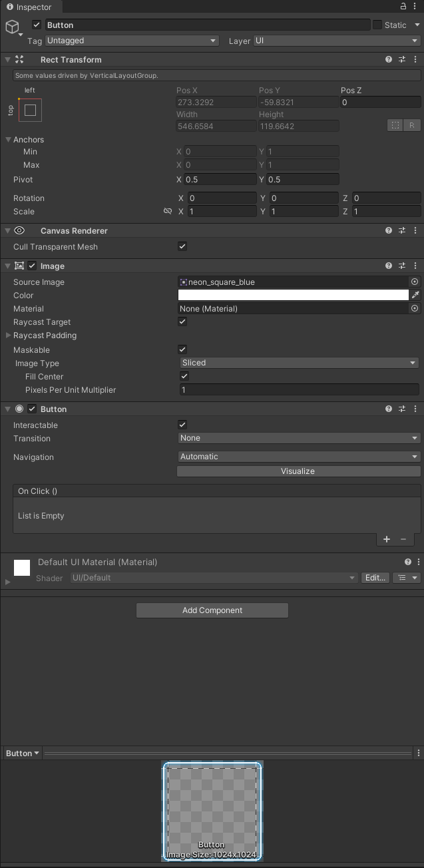Open Button component context menu
This screenshot has width=424, height=868.
point(416,409)
